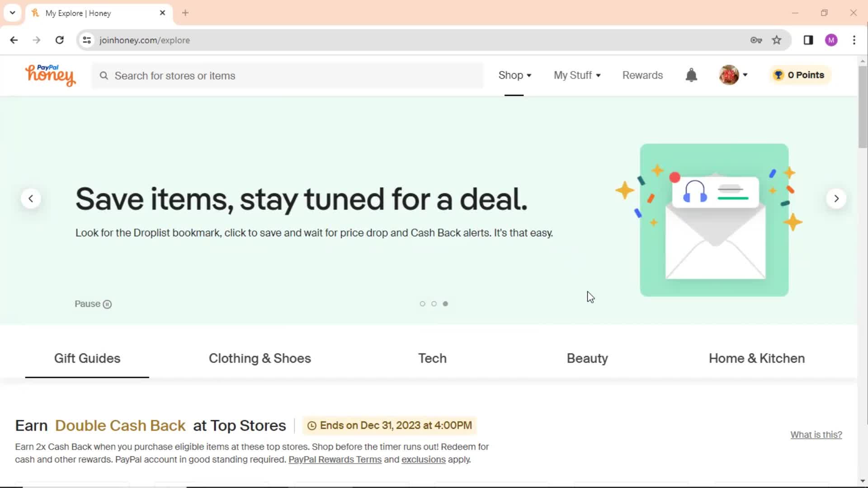Open the profile avatar menu
Screen dimensions: 868x488
click(733, 75)
